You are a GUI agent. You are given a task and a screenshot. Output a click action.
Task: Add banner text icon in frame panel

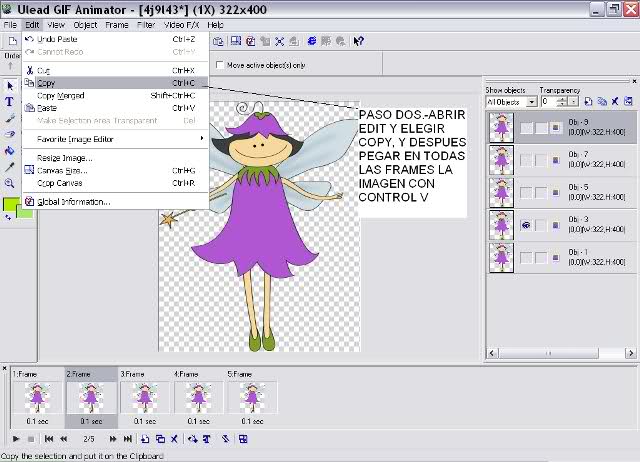point(207,439)
